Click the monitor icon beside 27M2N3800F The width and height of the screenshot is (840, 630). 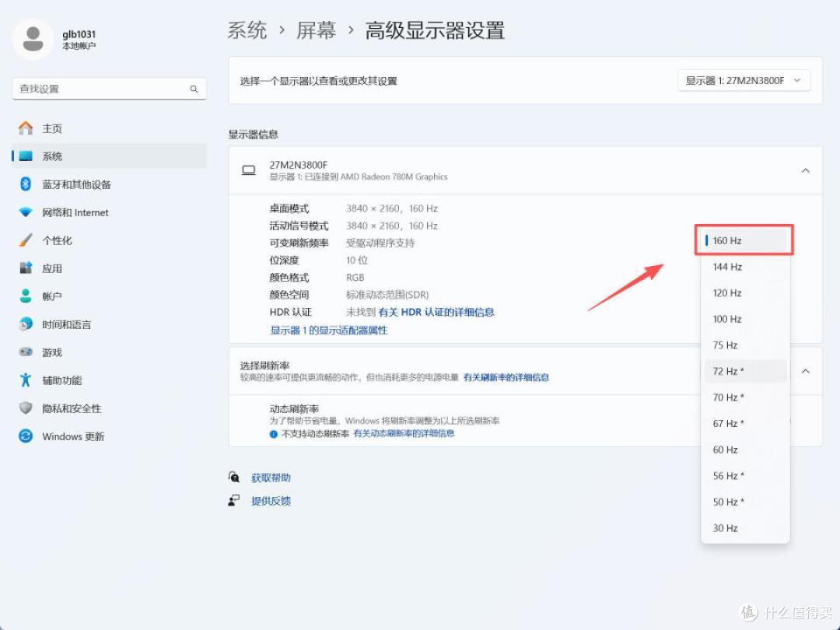249,170
